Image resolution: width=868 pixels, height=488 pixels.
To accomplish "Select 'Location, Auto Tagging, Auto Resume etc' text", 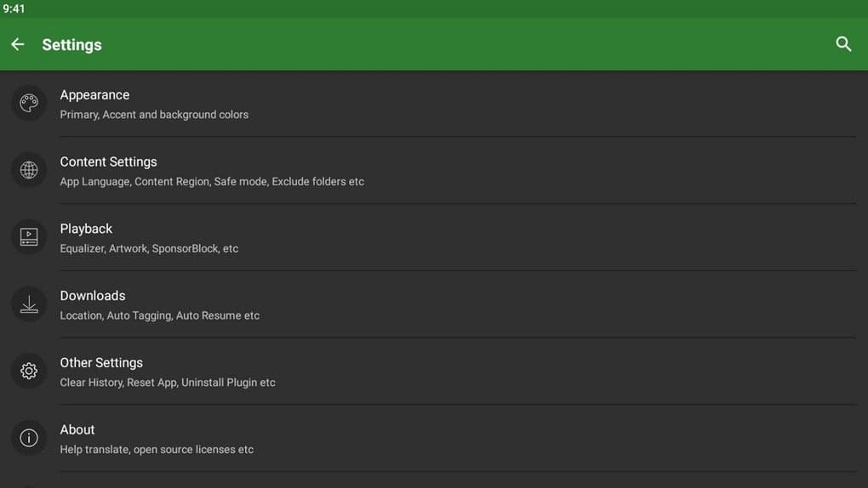I will (159, 315).
